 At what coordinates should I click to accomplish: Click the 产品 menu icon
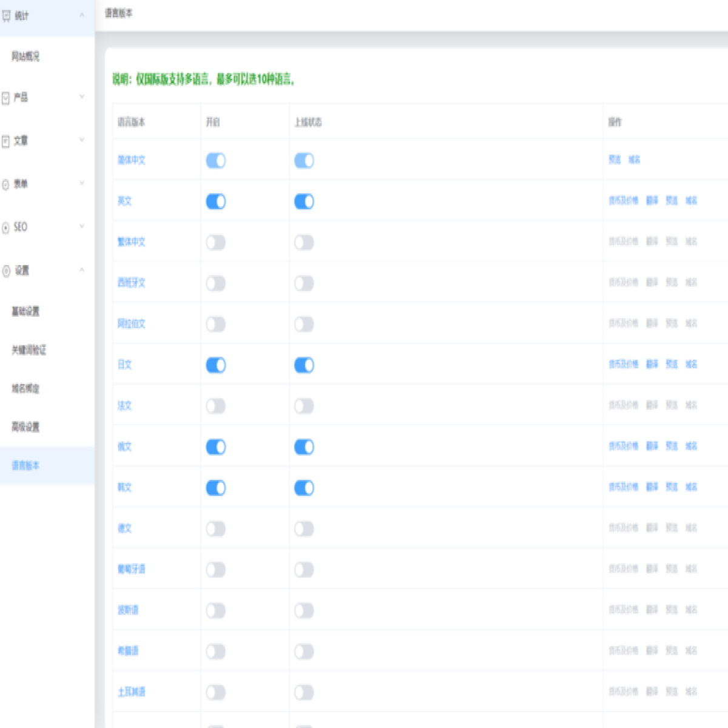pos(6,98)
